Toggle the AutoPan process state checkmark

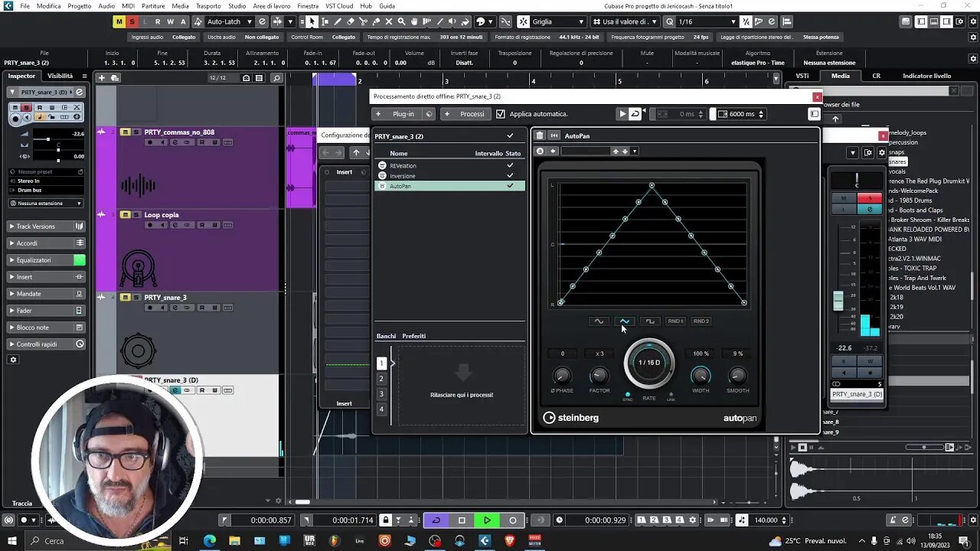tap(510, 186)
